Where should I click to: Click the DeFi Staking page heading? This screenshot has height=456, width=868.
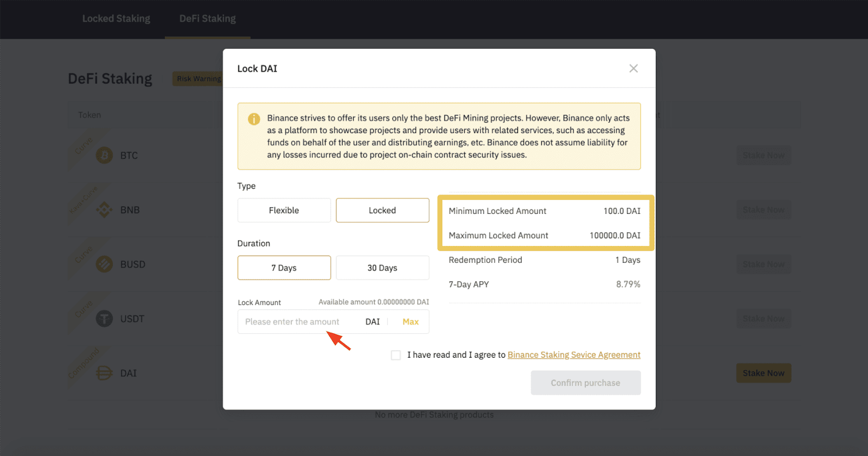[x=110, y=79]
